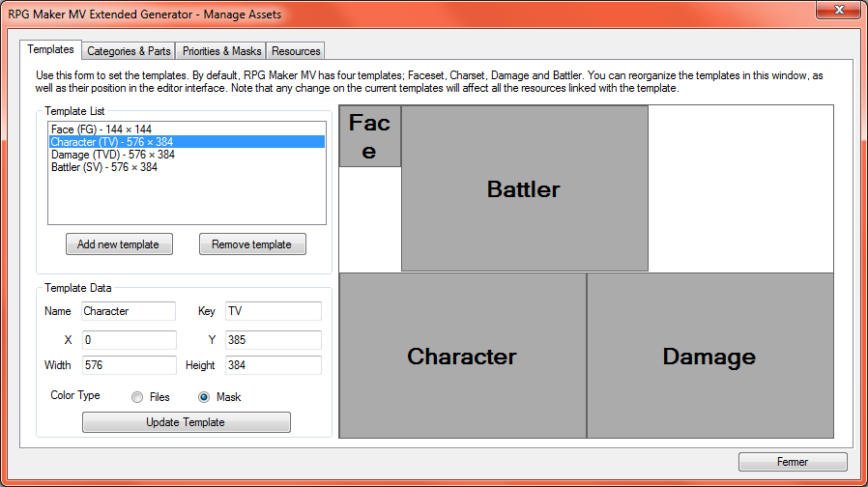Click the Face block in preview

pos(370,136)
